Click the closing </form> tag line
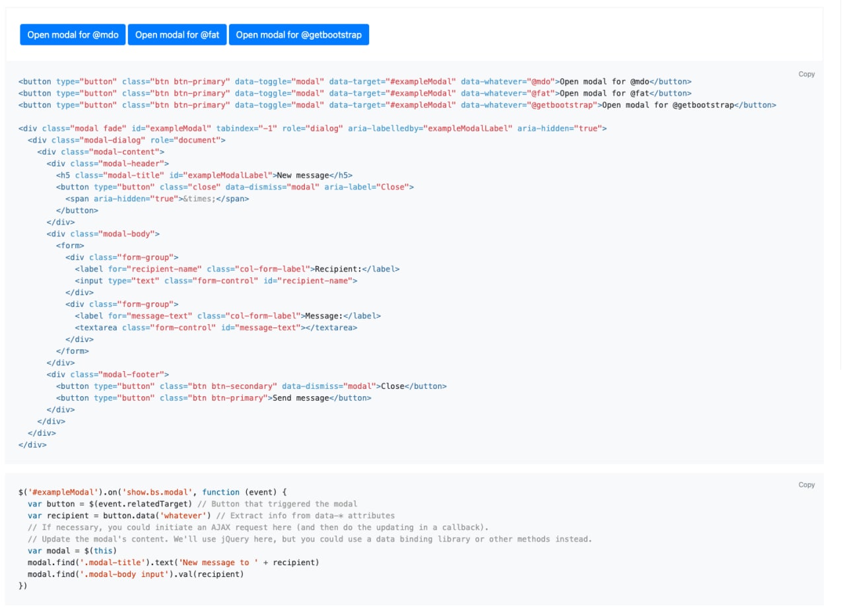This screenshot has width=845, height=616. tap(72, 351)
